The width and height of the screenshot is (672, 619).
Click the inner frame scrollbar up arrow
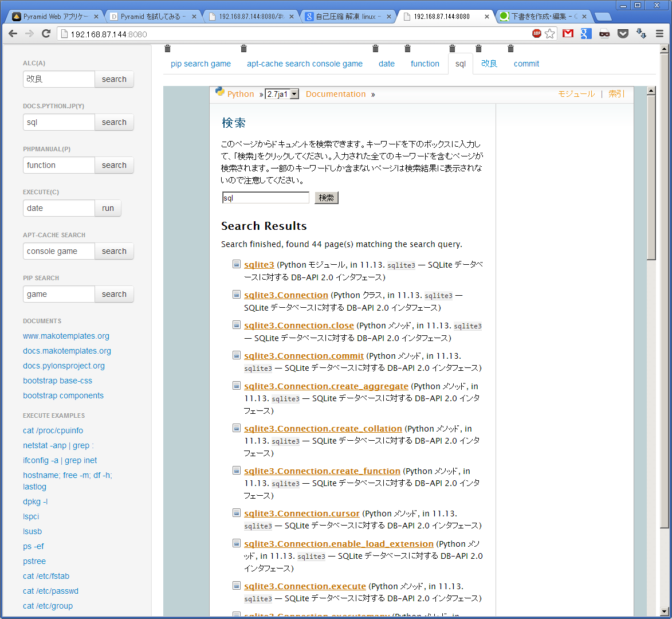(x=651, y=91)
